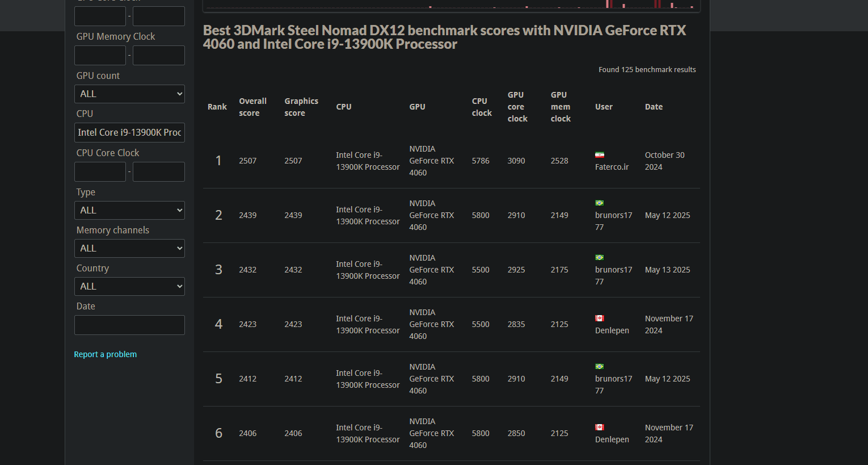Click the CPU filter text field

(129, 133)
